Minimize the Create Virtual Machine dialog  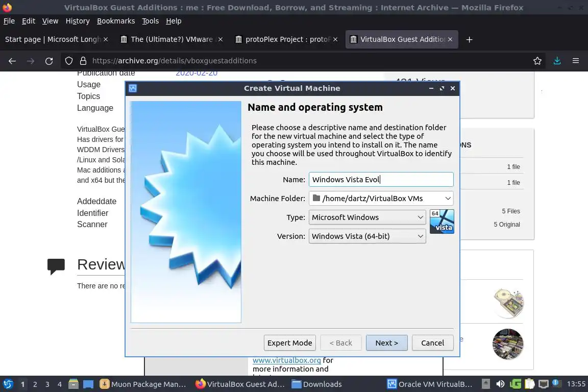pos(431,88)
